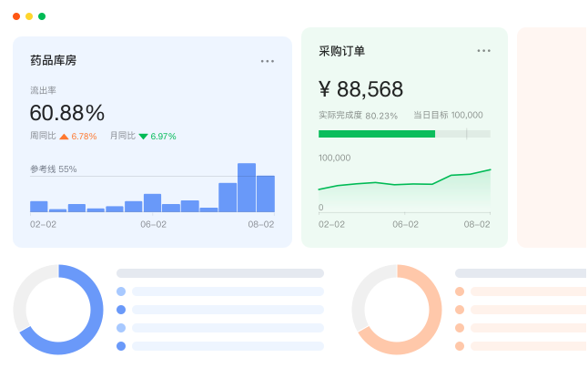Click the second blue legend dot

pos(121,310)
